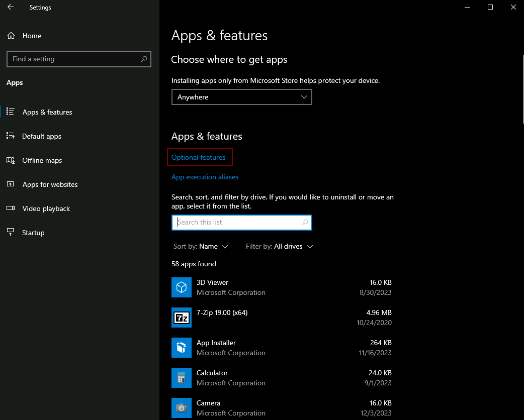Click the Camera app icon

182,407
